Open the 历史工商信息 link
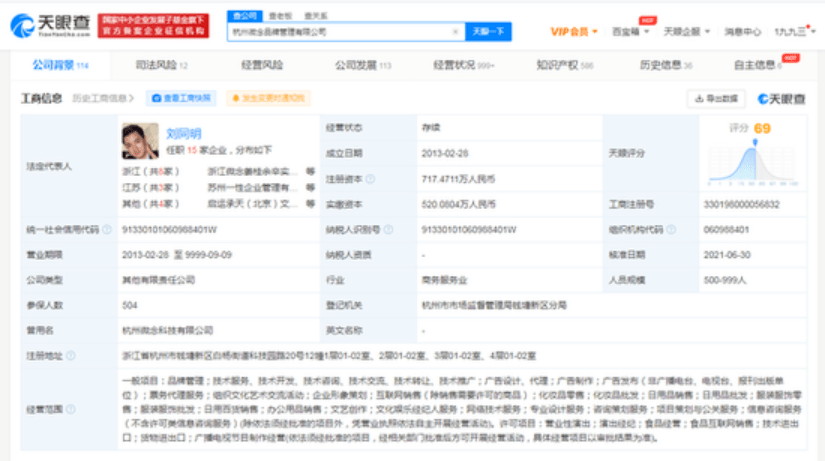Image resolution: width=825 pixels, height=461 pixels. (x=103, y=98)
